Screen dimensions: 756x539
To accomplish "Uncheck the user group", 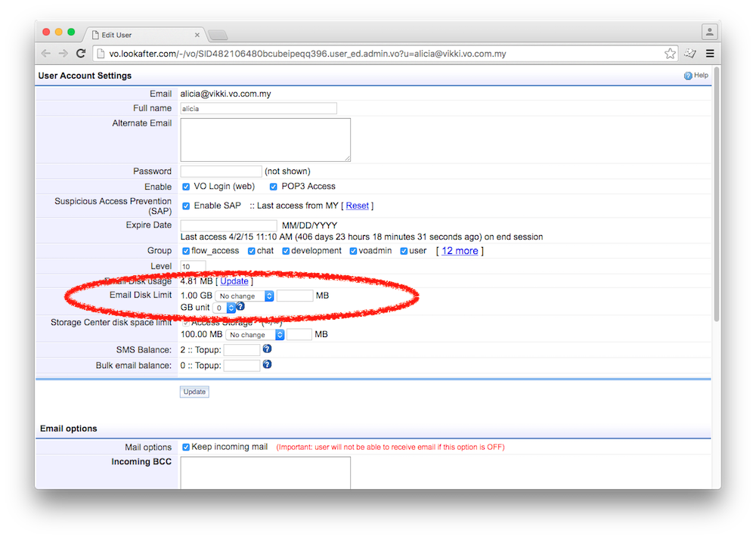I will [x=404, y=251].
